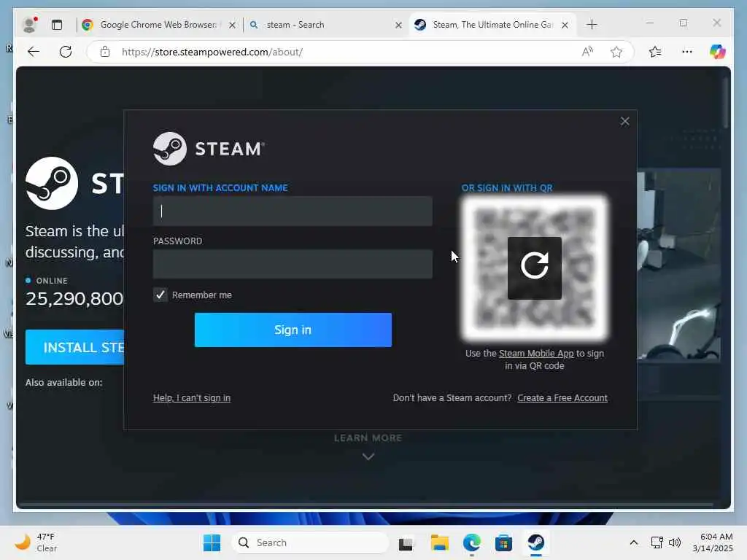This screenshot has height=560, width=747.
Task: Close the Steam sign-in dialog
Action: click(624, 122)
